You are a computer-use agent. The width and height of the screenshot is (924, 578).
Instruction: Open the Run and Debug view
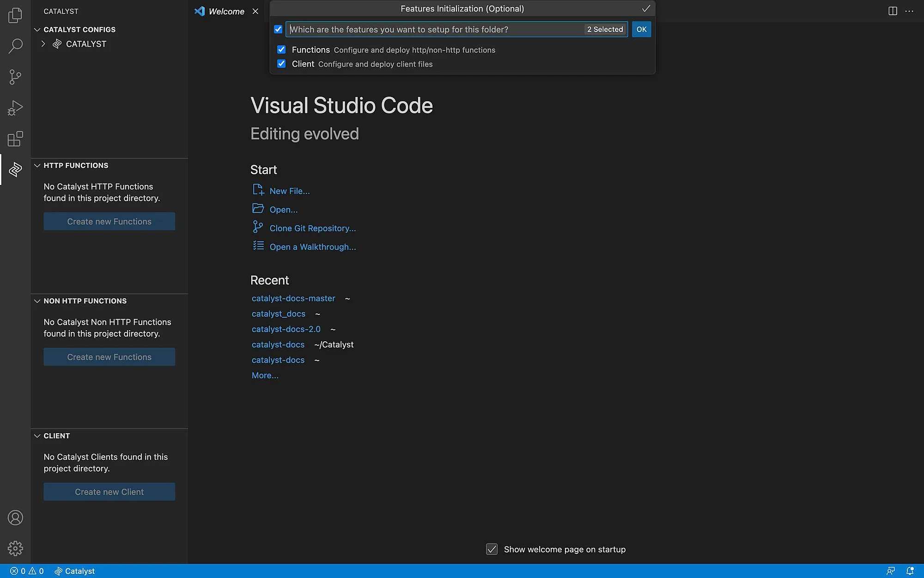(x=15, y=108)
